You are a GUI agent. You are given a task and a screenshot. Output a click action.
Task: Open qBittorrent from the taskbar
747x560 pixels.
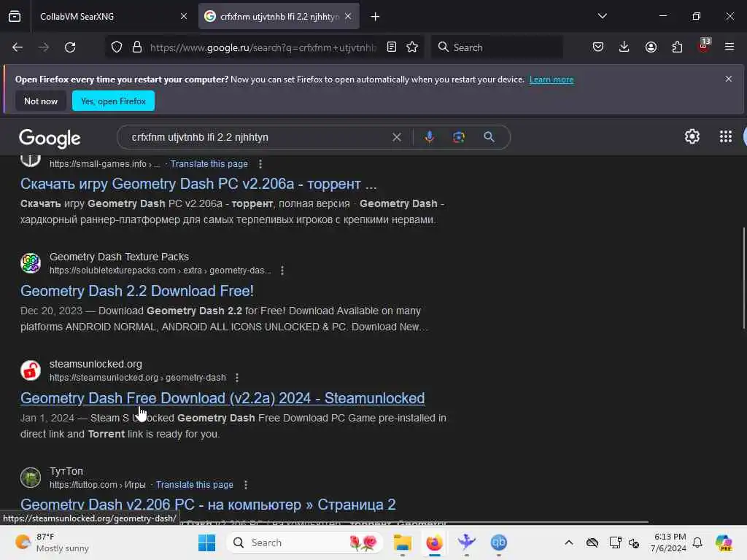pos(499,542)
